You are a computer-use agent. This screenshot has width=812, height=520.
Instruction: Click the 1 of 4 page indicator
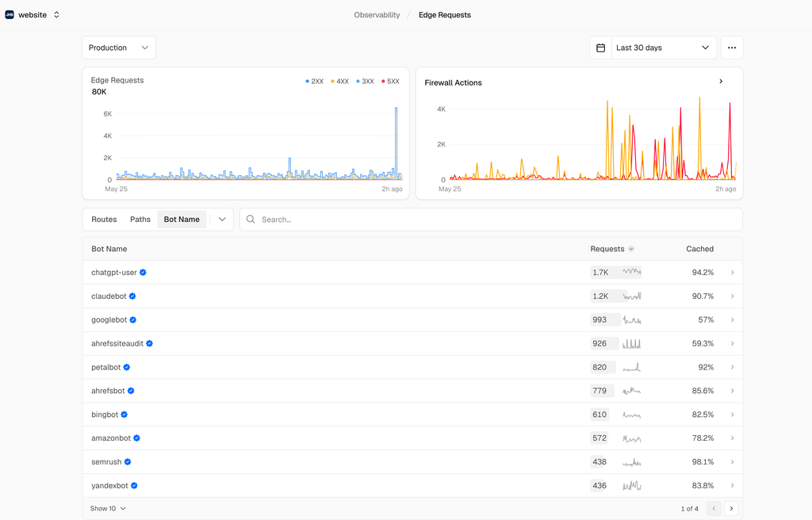point(690,509)
